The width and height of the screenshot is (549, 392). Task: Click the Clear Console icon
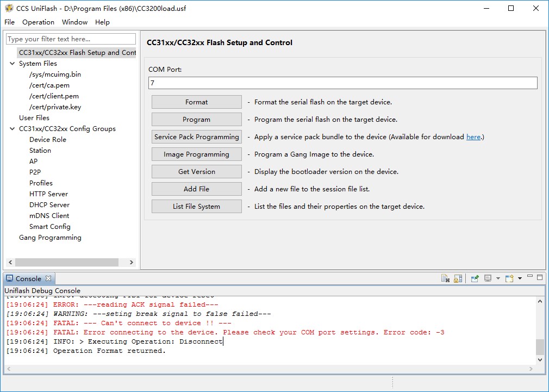[445, 278]
